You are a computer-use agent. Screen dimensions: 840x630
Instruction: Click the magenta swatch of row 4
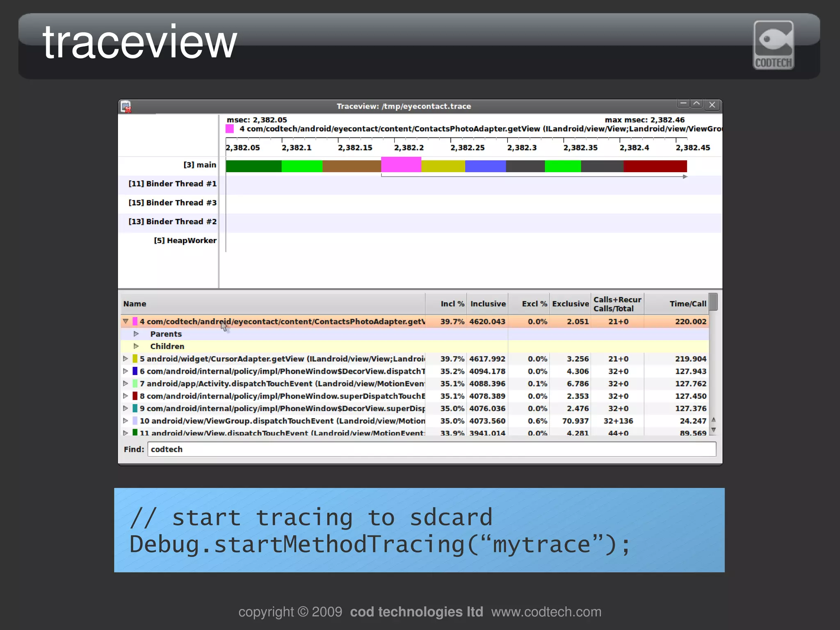coord(135,321)
